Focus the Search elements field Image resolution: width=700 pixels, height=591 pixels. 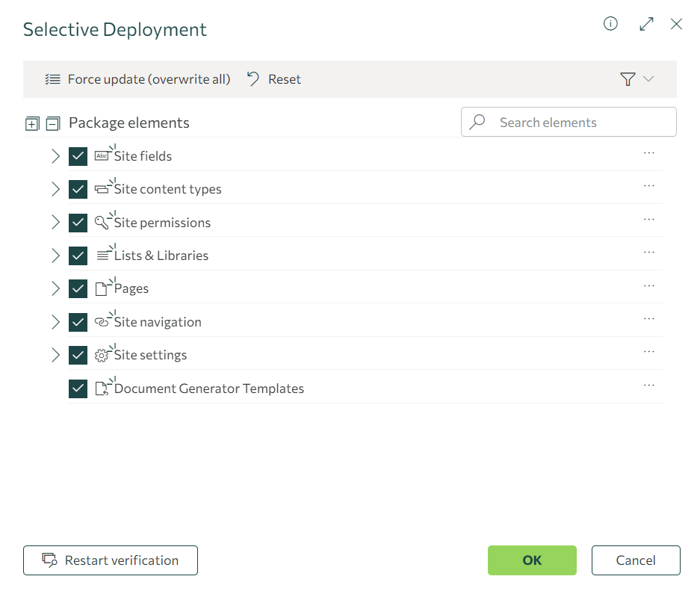pyautogui.click(x=569, y=122)
